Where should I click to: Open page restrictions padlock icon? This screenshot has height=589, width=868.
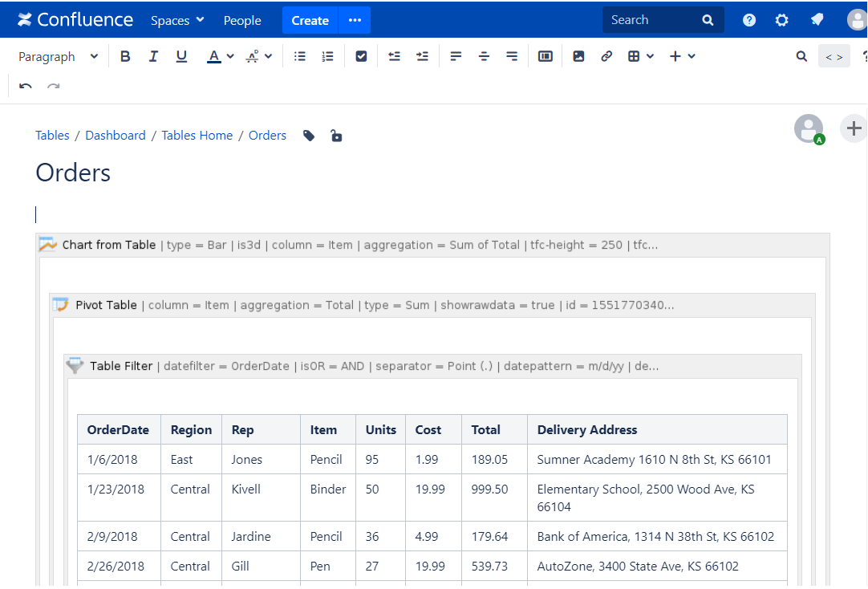click(336, 136)
